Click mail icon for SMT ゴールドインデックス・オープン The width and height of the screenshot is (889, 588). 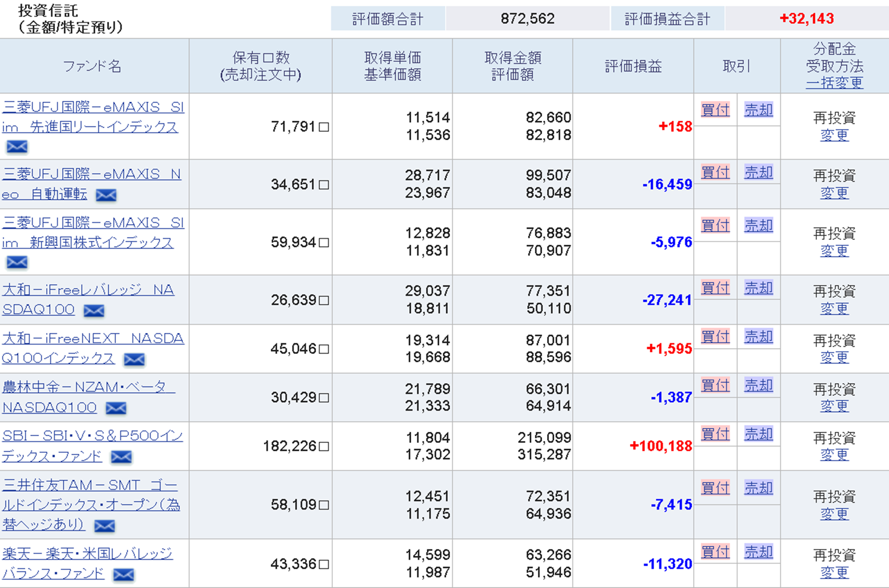coord(104,526)
